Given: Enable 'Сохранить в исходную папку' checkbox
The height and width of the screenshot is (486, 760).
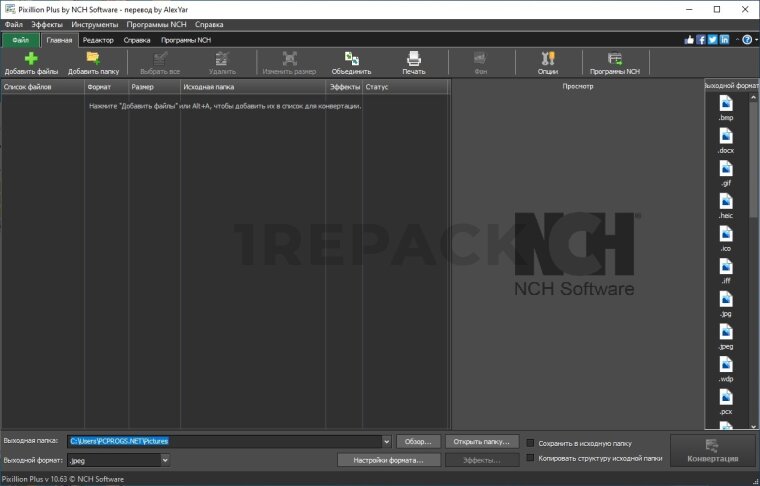Looking at the screenshot, I should coord(530,442).
